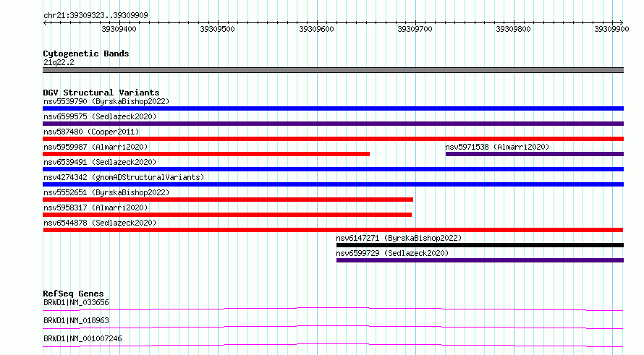Open the nsv6147271 (ByrskaBishop2022) label
The height and width of the screenshot is (355, 644).
pyautogui.click(x=399, y=238)
